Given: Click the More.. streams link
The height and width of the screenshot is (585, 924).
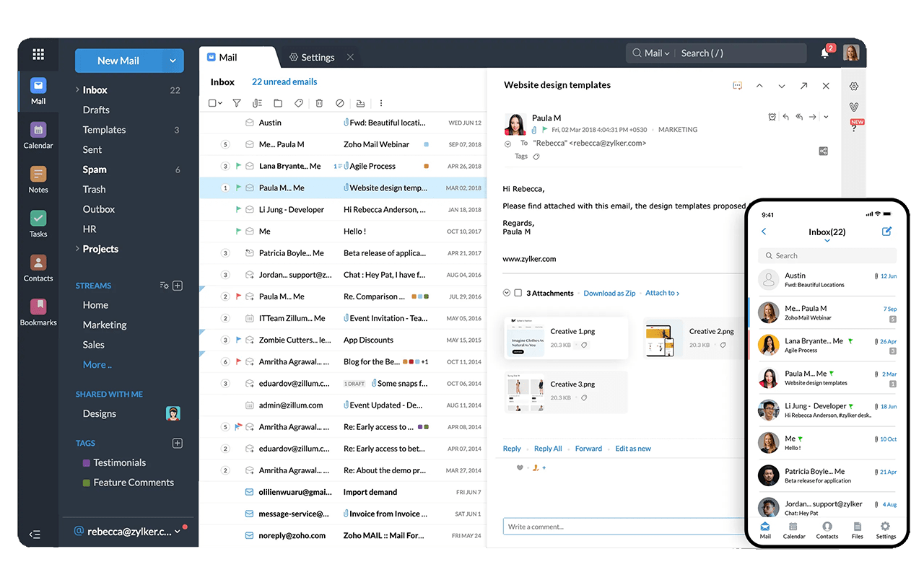Looking at the screenshot, I should point(97,364).
